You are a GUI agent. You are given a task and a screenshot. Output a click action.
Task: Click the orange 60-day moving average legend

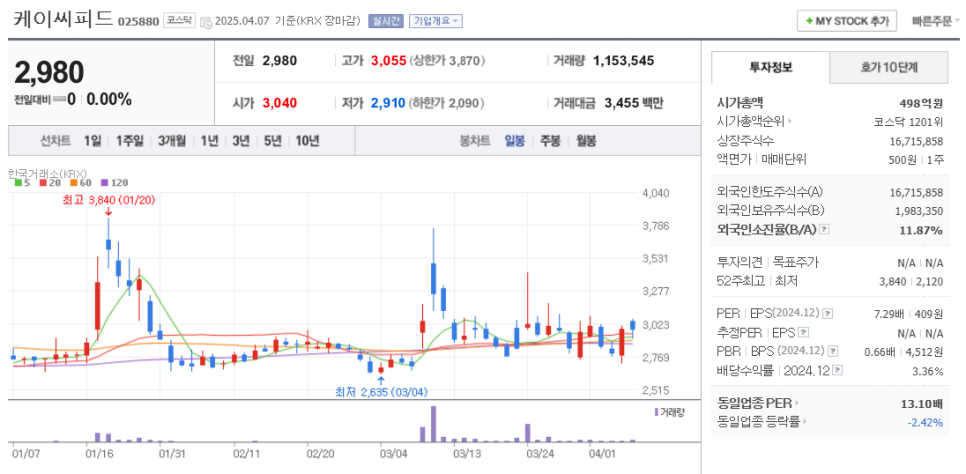tap(80, 182)
